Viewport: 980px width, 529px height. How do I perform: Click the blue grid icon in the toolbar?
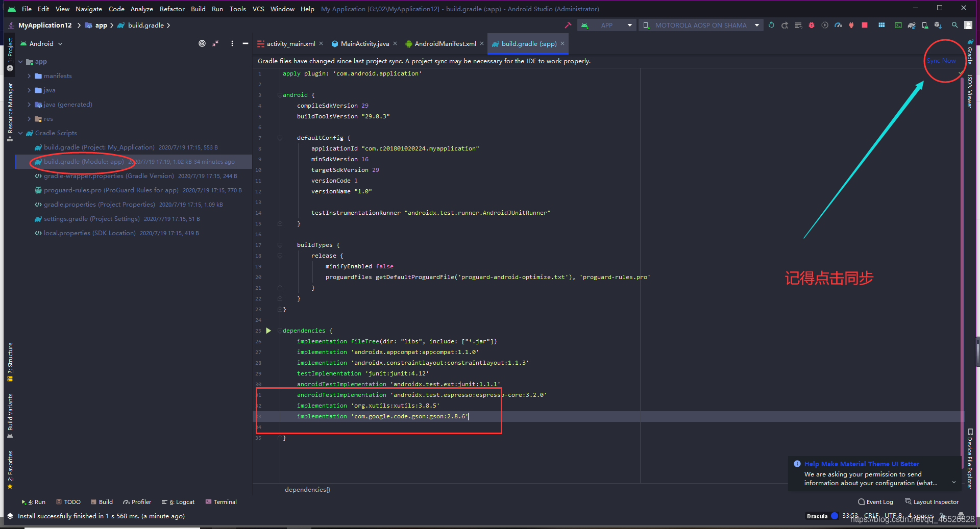point(881,25)
